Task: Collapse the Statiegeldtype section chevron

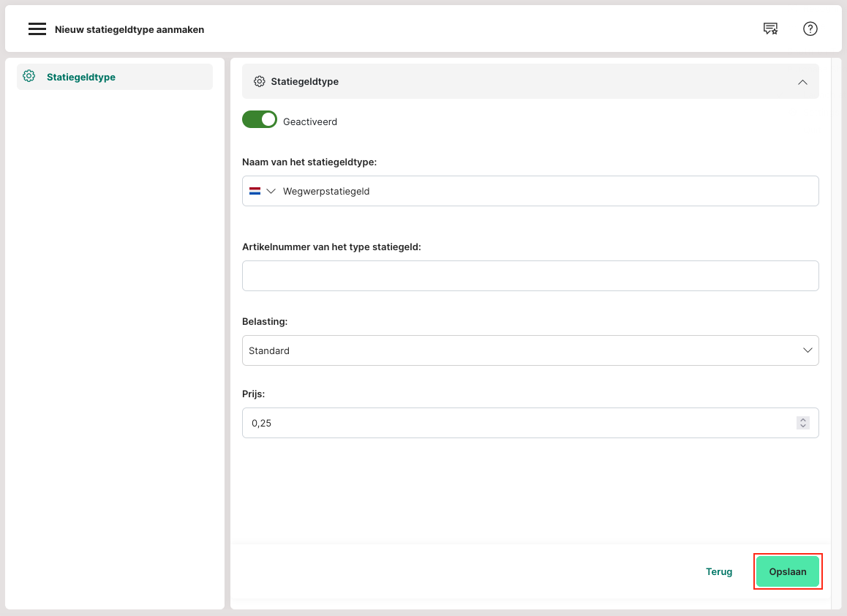Action: (x=802, y=82)
